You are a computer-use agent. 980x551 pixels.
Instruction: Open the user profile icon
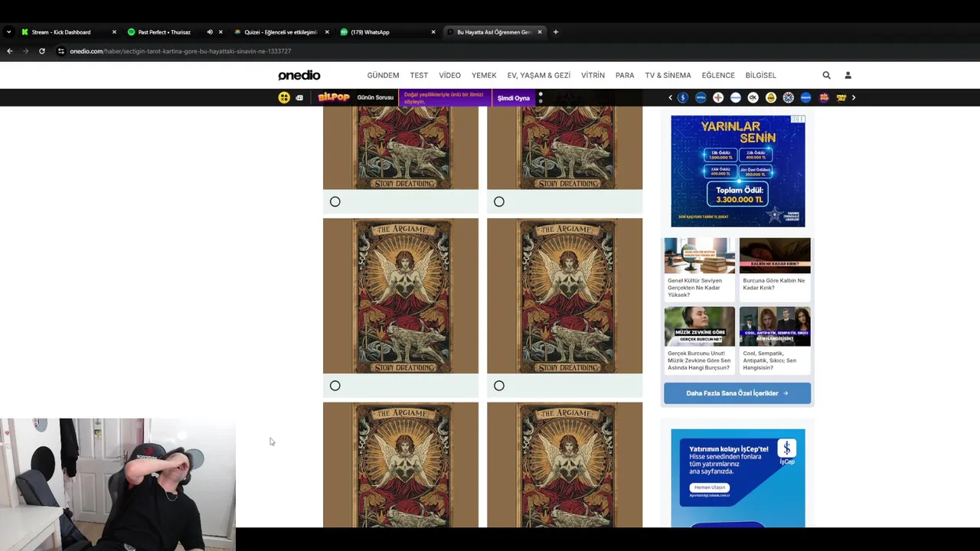pyautogui.click(x=848, y=75)
